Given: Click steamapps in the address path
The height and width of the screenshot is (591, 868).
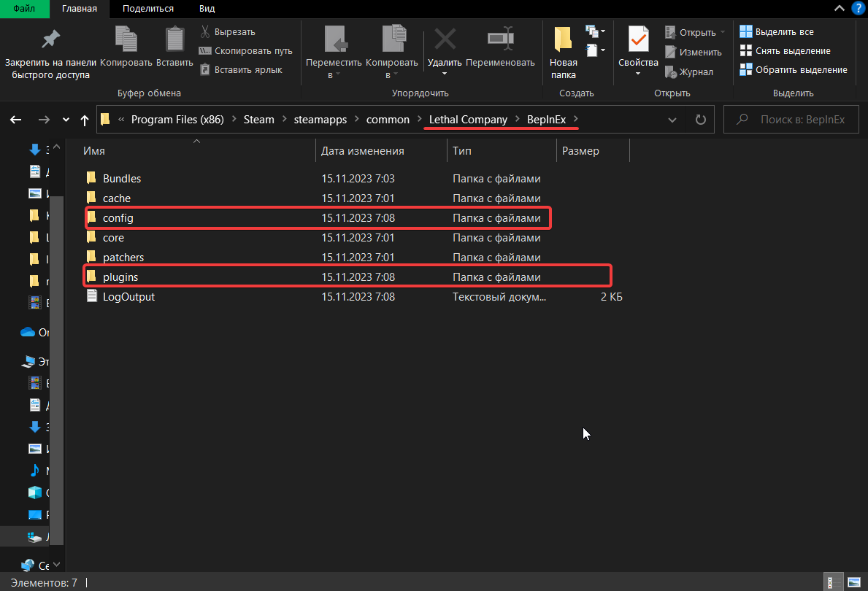Looking at the screenshot, I should [x=320, y=120].
